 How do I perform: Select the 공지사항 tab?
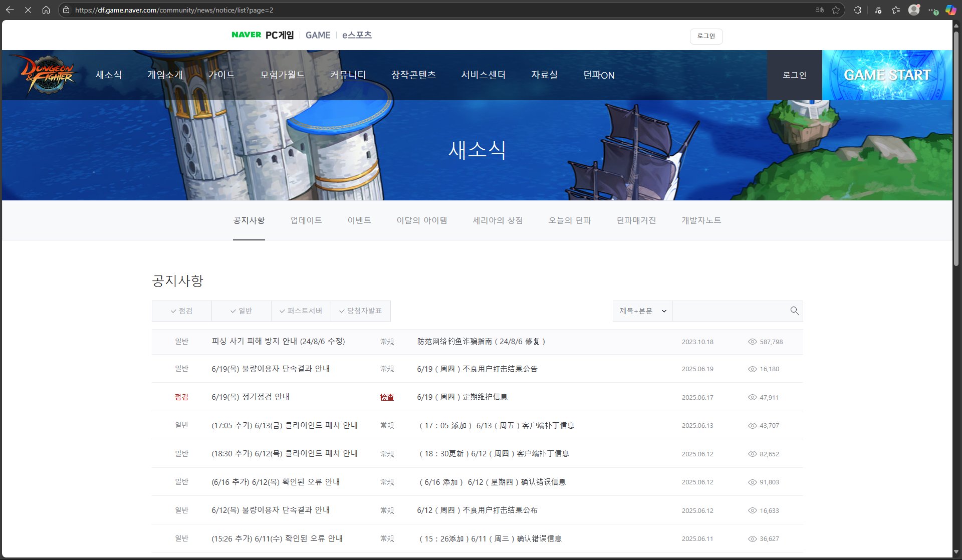[249, 220]
